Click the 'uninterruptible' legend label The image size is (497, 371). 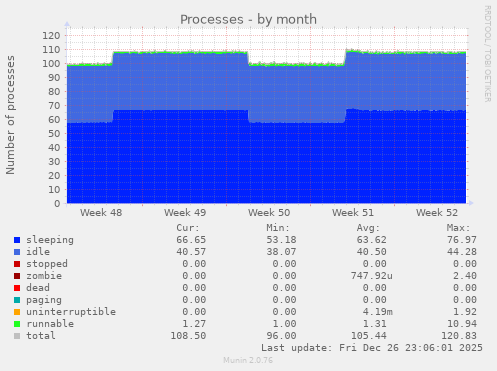click(x=71, y=312)
